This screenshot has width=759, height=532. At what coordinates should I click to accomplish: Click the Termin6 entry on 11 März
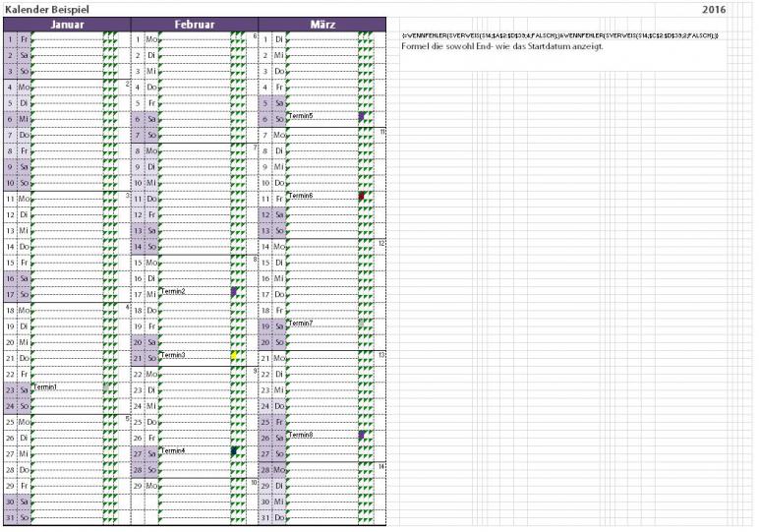301,196
